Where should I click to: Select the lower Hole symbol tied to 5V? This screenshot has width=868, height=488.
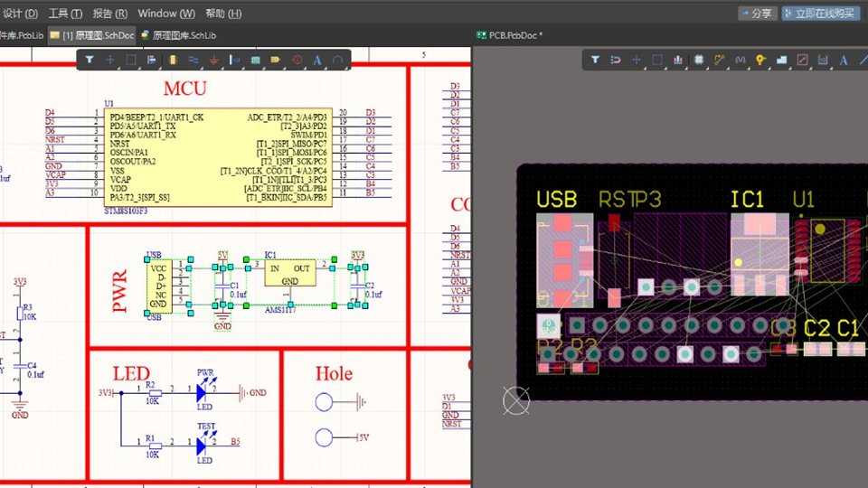pyautogui.click(x=324, y=437)
